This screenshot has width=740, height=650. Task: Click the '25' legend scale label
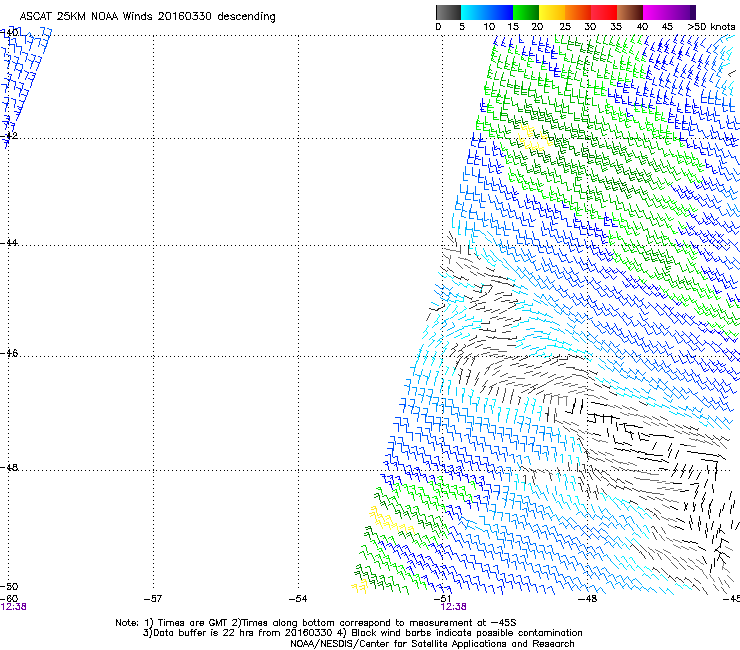(564, 27)
